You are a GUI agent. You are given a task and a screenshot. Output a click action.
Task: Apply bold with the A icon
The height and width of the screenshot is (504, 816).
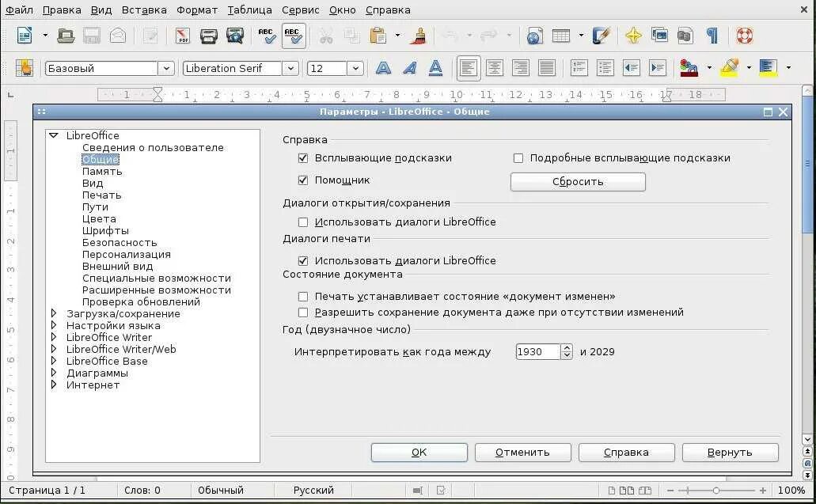point(384,68)
